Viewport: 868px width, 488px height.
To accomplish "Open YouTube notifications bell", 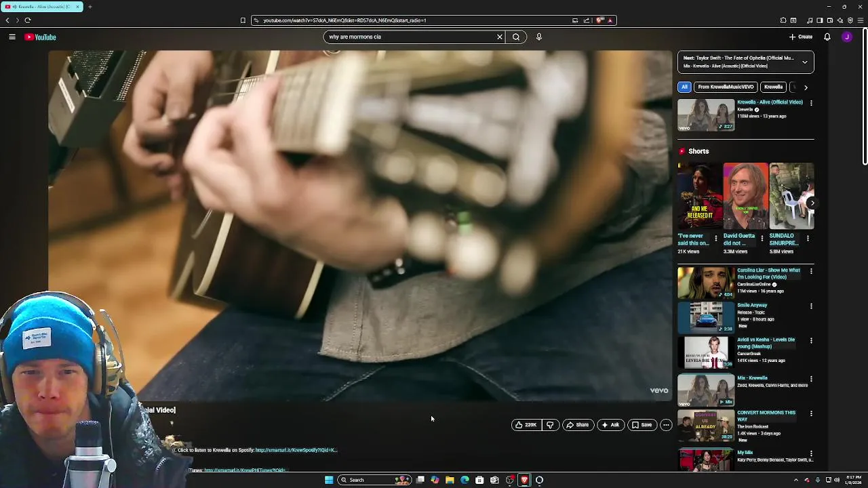I will [827, 37].
